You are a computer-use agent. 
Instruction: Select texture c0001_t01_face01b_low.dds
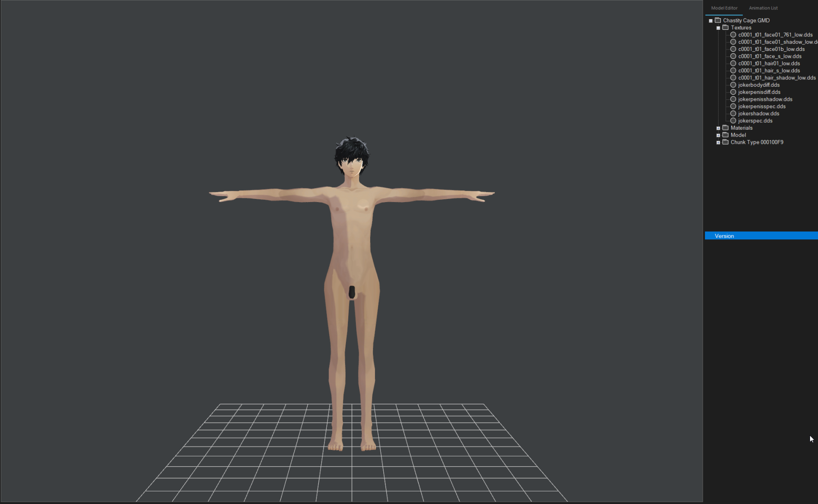click(771, 49)
